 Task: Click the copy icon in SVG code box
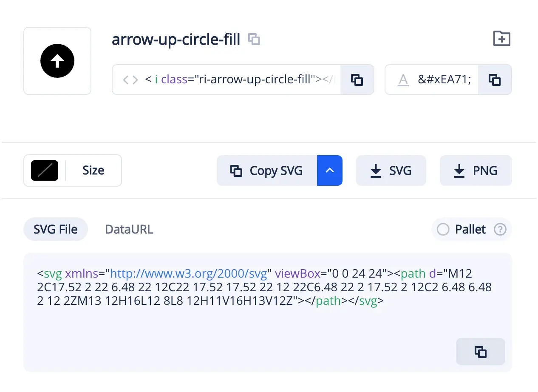(480, 352)
